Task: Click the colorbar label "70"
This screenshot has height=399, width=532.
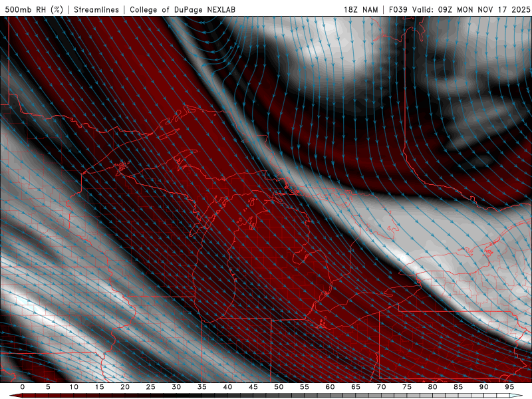Action: click(381, 387)
